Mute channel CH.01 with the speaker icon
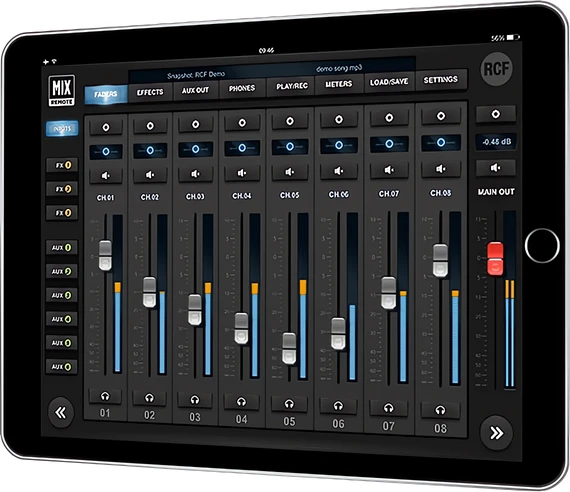The width and height of the screenshot is (570, 492). point(106,176)
